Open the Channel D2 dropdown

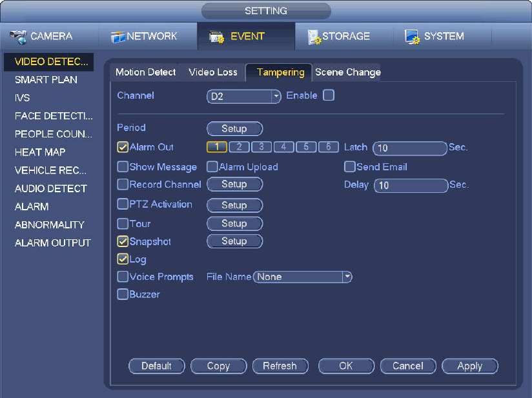point(243,97)
